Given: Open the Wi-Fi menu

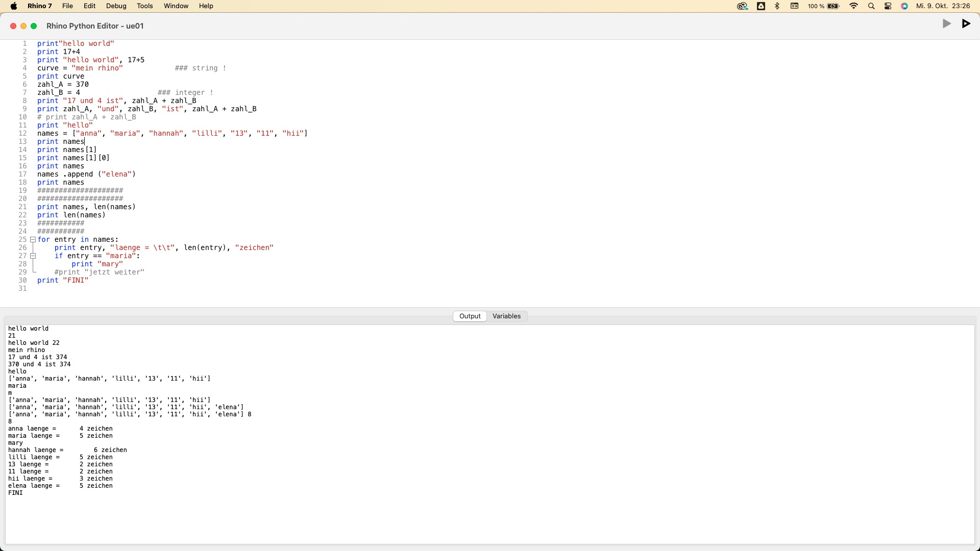Looking at the screenshot, I should [853, 6].
